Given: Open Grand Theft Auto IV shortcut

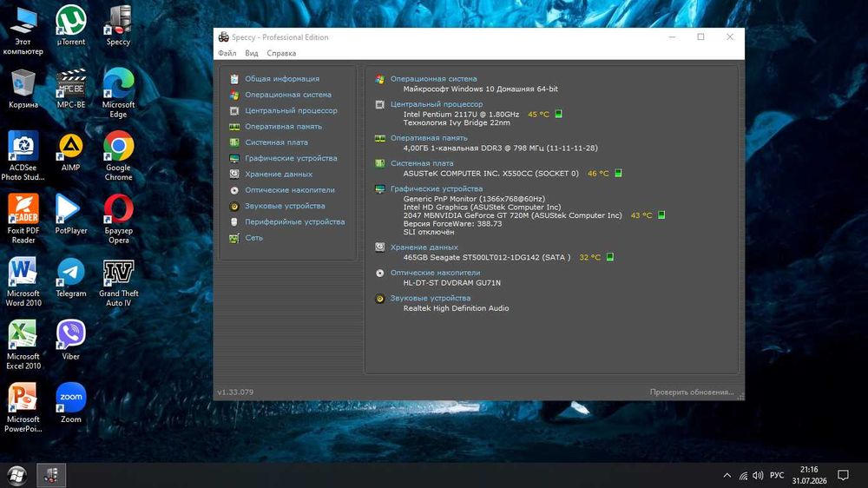Looking at the screenshot, I should pyautogui.click(x=118, y=282).
